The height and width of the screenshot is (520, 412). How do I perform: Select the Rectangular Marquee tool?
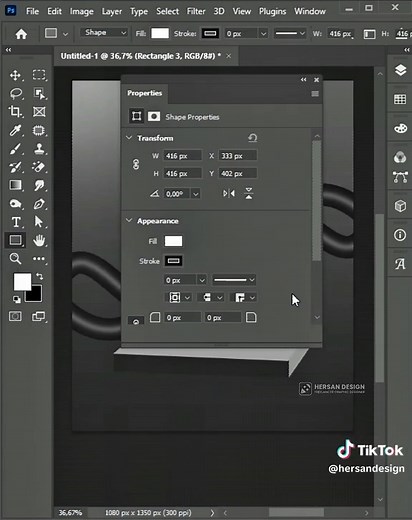tap(39, 75)
